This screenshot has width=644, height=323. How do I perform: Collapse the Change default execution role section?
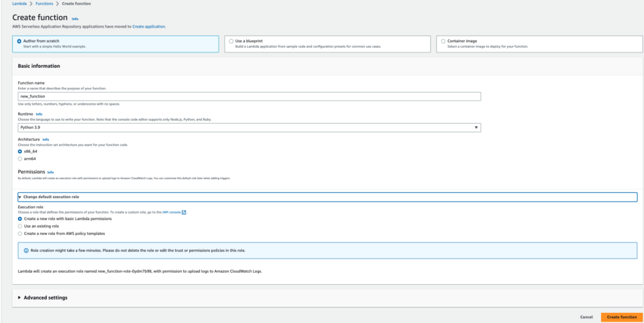(x=50, y=197)
